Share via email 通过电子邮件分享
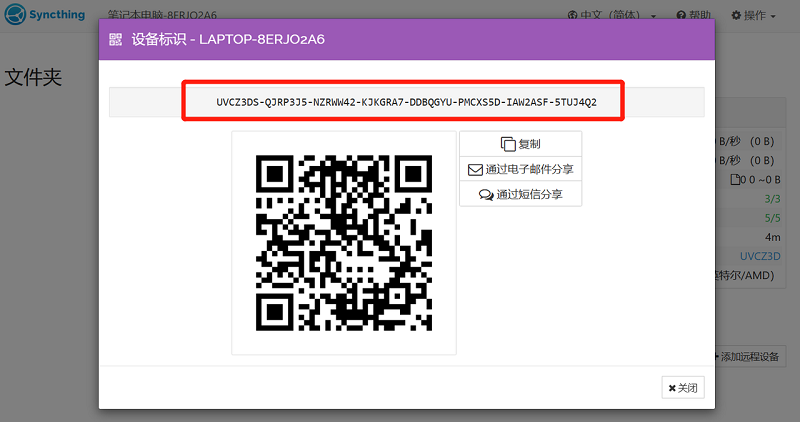 [x=520, y=169]
